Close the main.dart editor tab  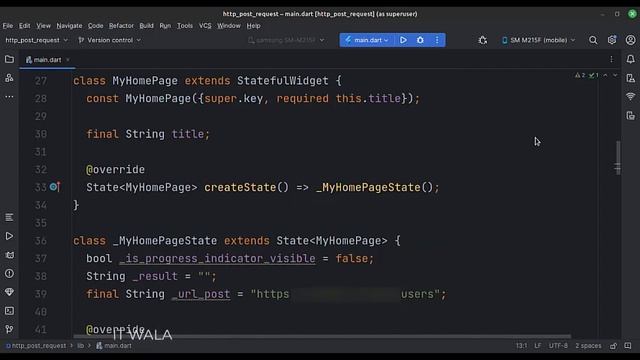pyautogui.click(x=68, y=60)
